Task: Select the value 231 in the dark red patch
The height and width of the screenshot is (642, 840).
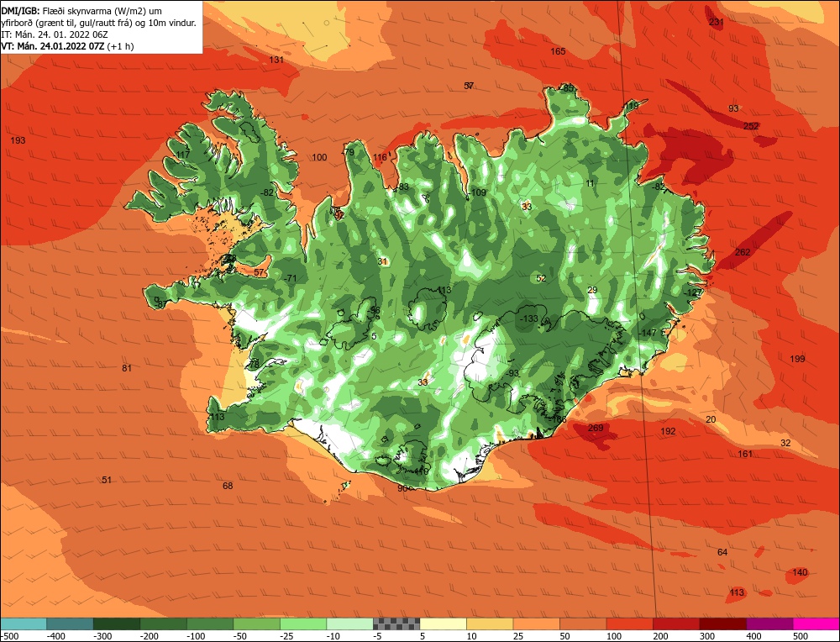Action: [x=716, y=22]
